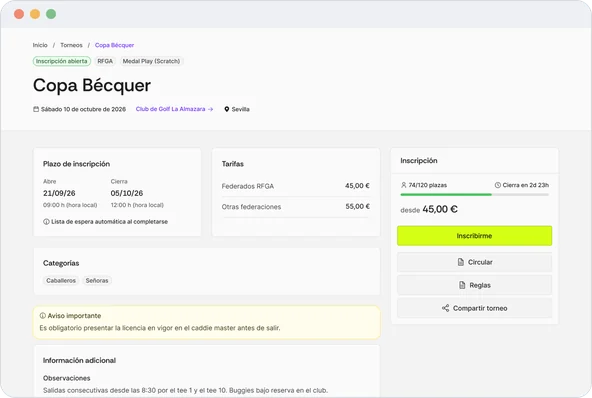
Task: Click the Inscribirme button
Action: coord(474,236)
